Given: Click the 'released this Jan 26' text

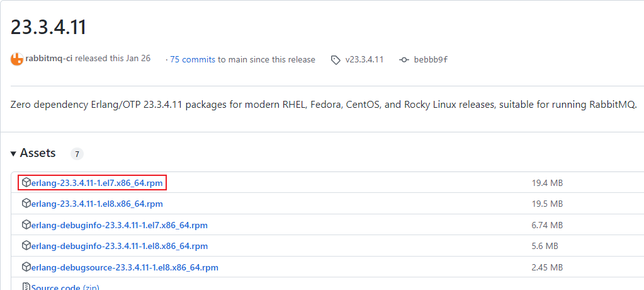Looking at the screenshot, I should coord(113,59).
